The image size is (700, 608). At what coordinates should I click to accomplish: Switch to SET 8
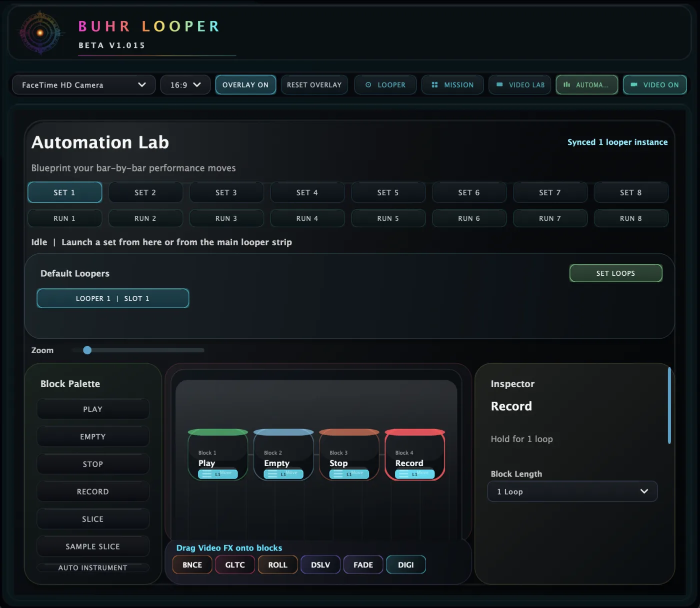click(631, 192)
